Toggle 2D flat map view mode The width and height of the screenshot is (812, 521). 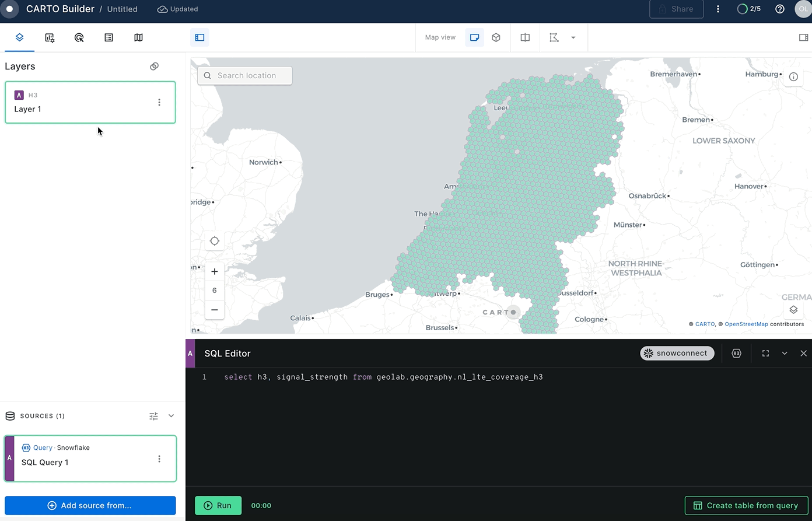point(474,37)
